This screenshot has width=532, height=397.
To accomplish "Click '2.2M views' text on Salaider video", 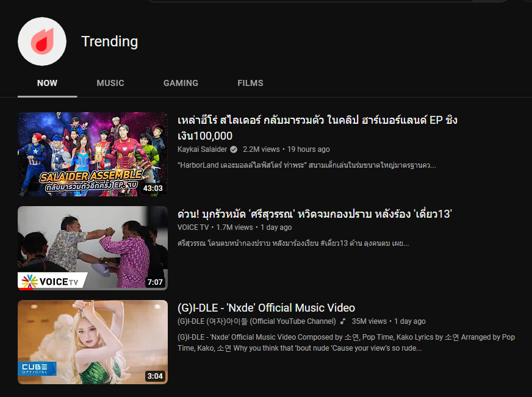I will [261, 149].
